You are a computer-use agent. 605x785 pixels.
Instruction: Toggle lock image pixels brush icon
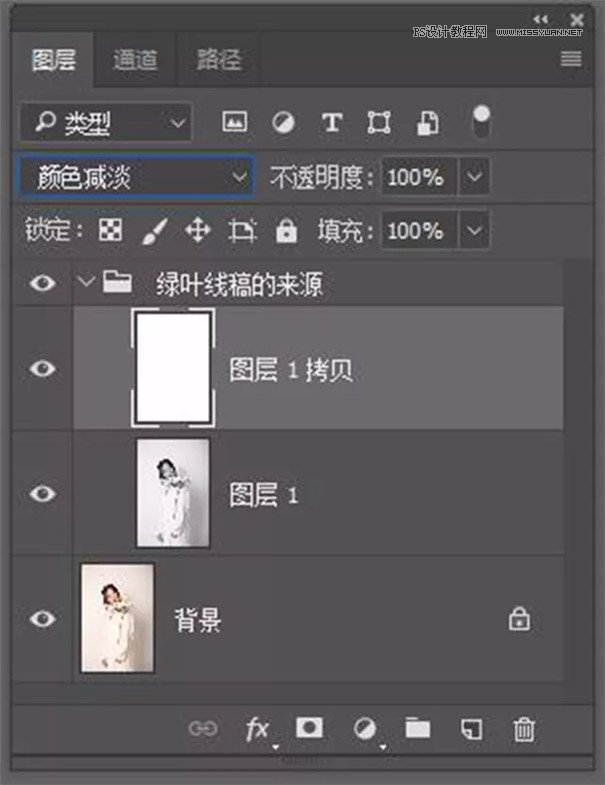[155, 231]
